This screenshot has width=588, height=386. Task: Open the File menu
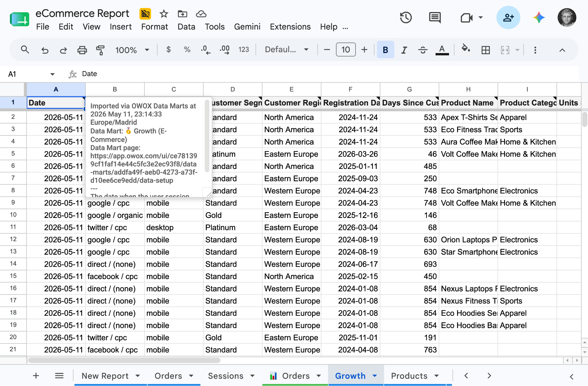42,27
